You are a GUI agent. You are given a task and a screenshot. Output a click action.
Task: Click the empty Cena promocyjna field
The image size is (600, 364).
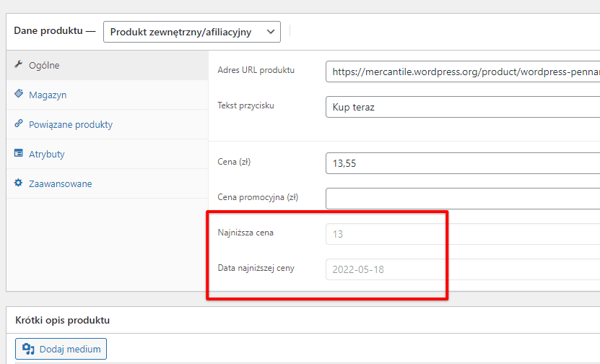click(463, 199)
